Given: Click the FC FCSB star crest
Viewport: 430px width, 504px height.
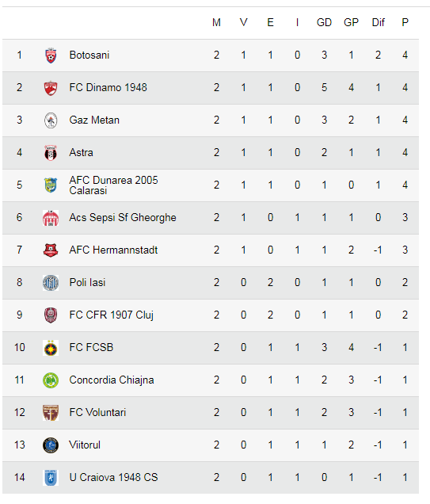Looking at the screenshot, I should (x=51, y=347).
